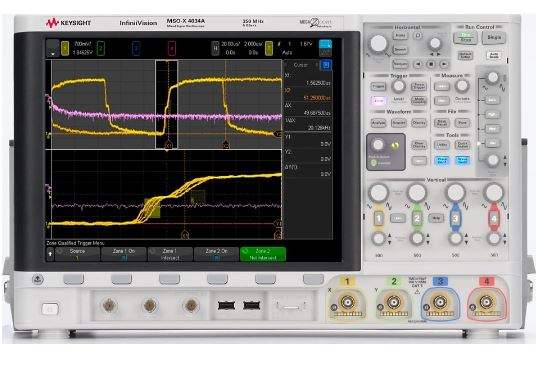Image resolution: width=557 pixels, height=367 pixels.
Task: Push the navigate play-backward button
Action: tap(418, 64)
